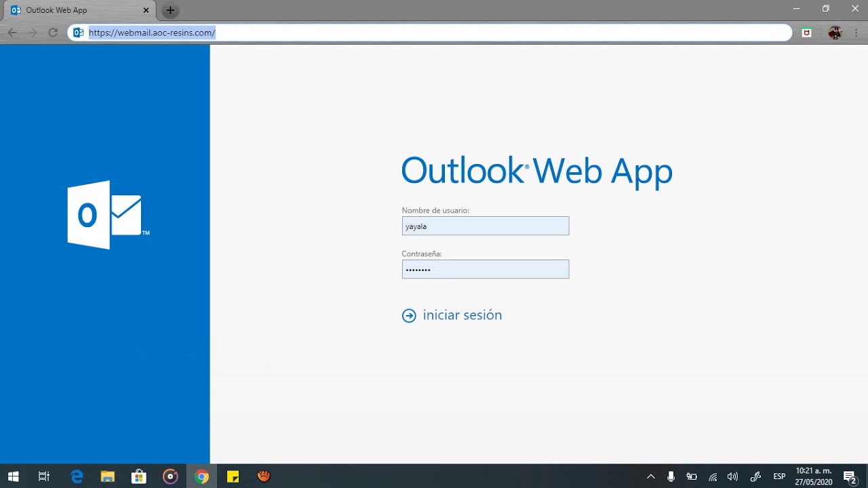Open the red shield browser extension
The height and width of the screenshot is (488, 868).
pos(806,33)
